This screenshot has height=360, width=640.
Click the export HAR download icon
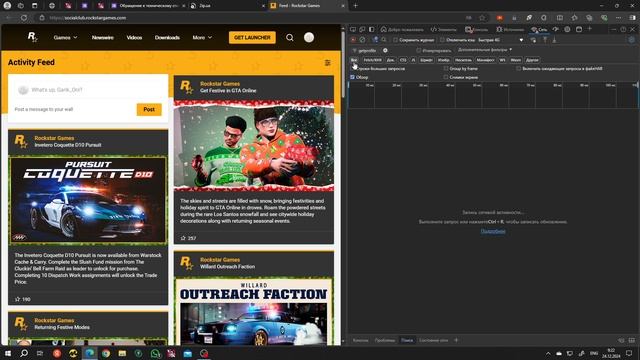(x=554, y=40)
